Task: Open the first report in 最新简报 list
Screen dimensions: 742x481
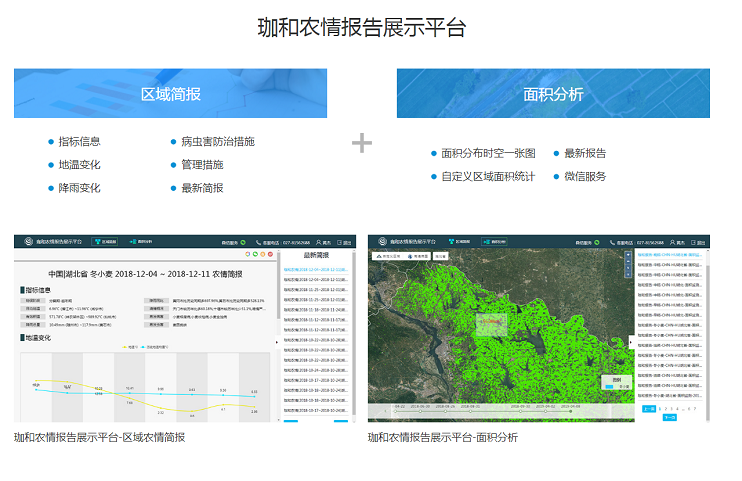Action: [x=316, y=269]
